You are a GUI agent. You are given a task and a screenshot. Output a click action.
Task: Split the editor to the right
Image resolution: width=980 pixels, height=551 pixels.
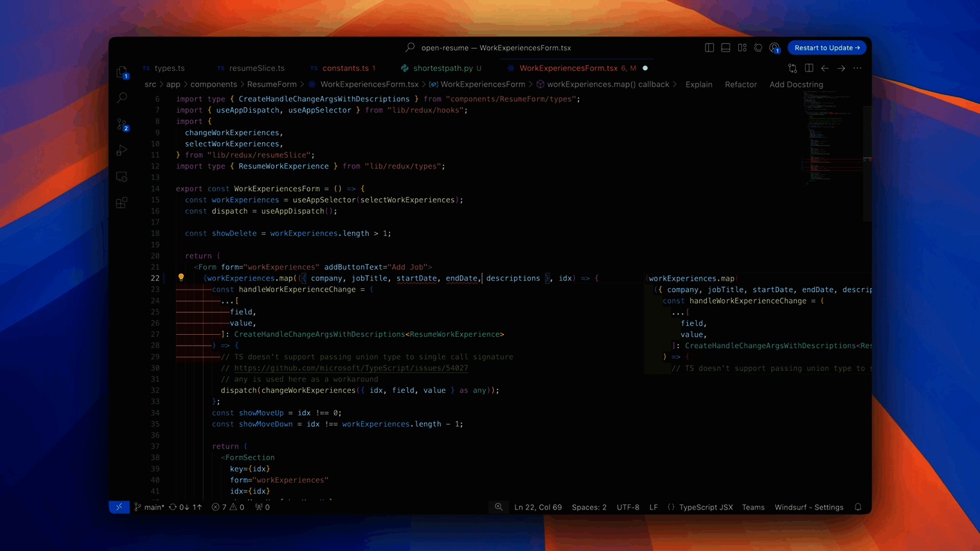(x=809, y=68)
